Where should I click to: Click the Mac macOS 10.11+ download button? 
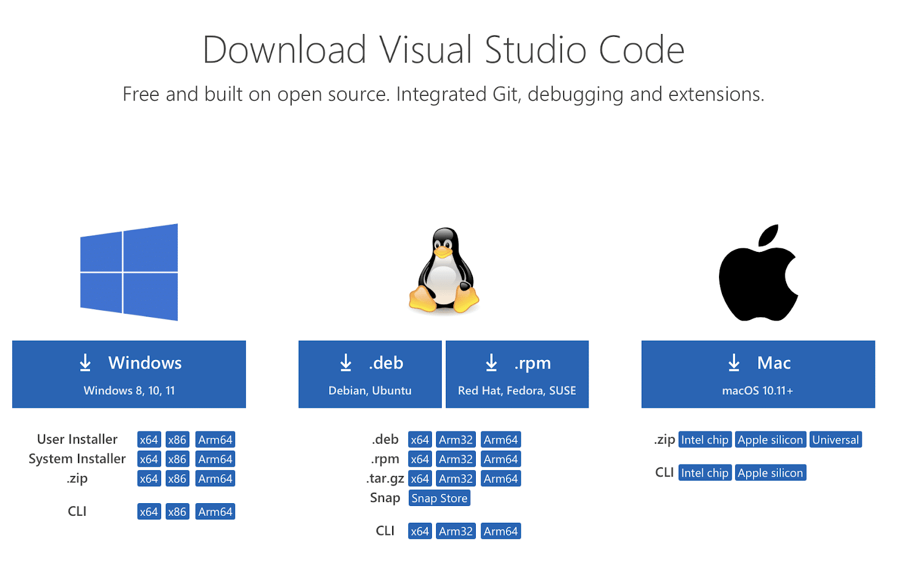coord(758,374)
